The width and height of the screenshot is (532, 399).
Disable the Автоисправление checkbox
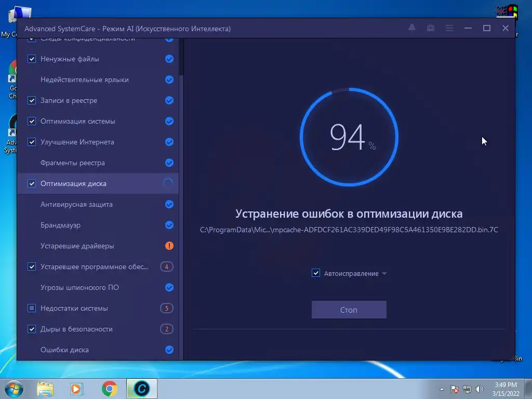coord(316,273)
